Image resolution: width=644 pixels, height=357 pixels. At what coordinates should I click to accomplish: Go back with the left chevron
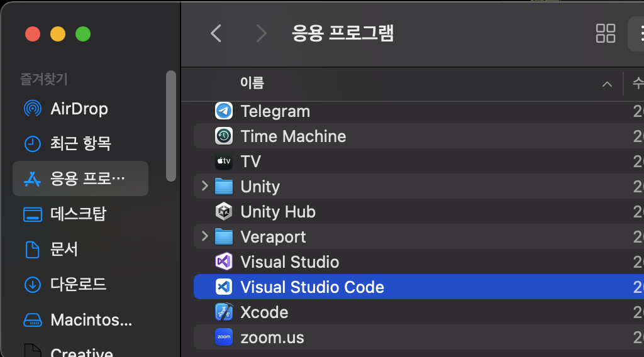click(216, 33)
